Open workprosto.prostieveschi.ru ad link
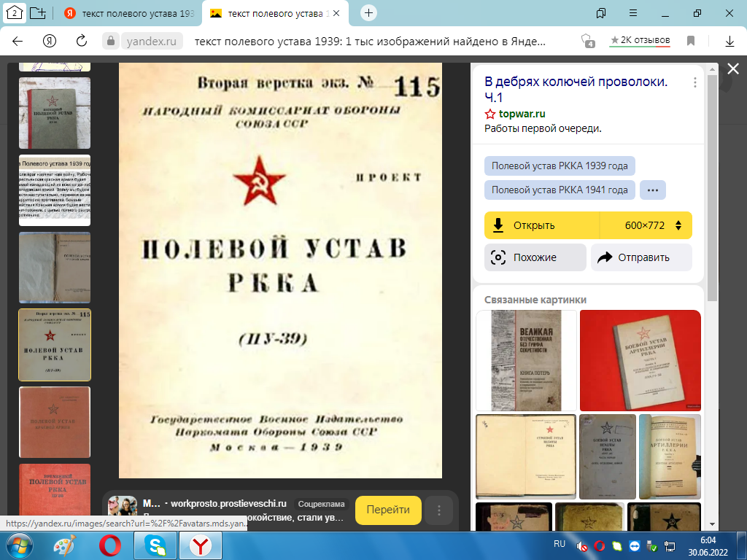Screen dimensions: 747x560 tap(228, 503)
